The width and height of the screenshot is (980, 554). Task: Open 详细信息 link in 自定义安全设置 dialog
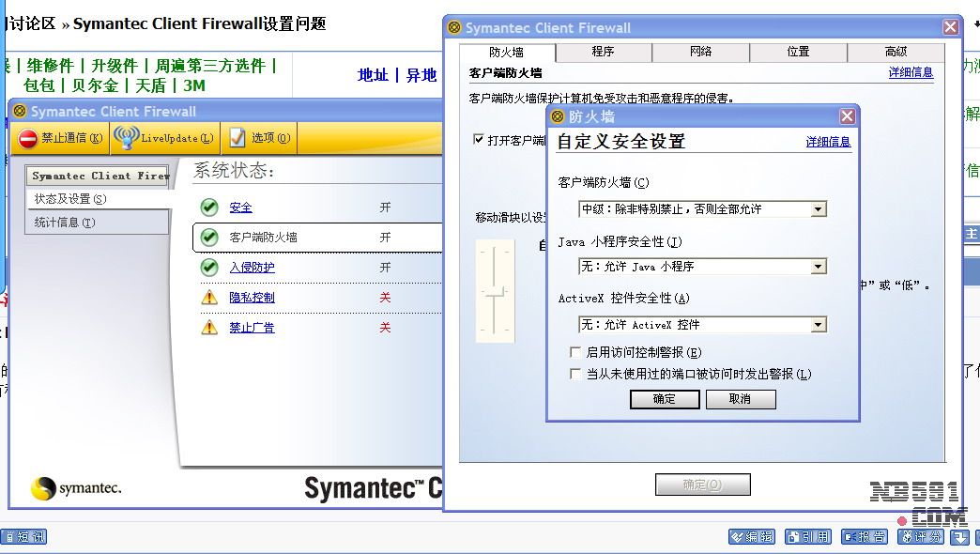(x=828, y=142)
